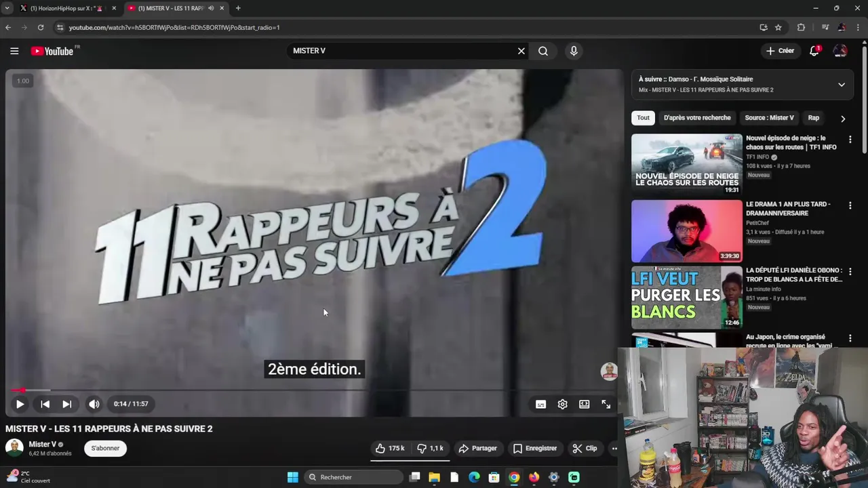Viewport: 868px width, 488px height.
Task: Expand the À suivre mix playlist panel
Action: pos(842,85)
